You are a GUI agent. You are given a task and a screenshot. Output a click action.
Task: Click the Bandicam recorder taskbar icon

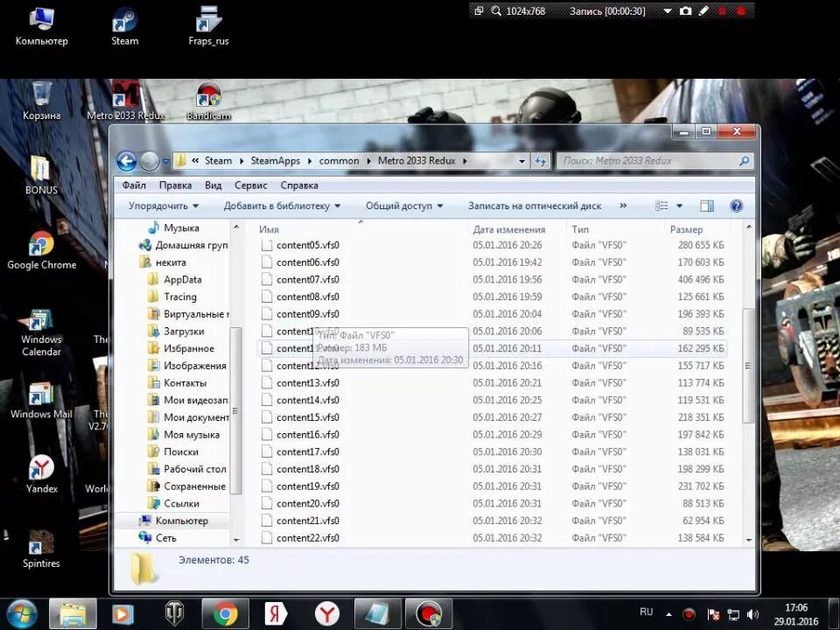tap(429, 614)
